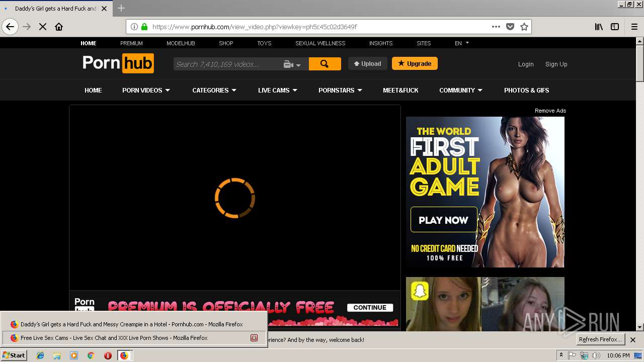Screen dimensions: 644x362
Task: Open page actions three-dot menu
Action: [x=496, y=27]
